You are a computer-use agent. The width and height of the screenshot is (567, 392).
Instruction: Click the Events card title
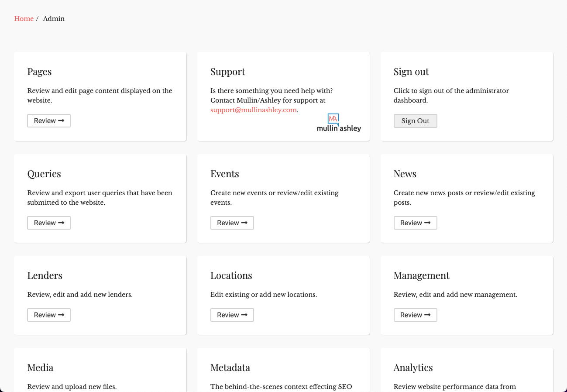tap(224, 174)
